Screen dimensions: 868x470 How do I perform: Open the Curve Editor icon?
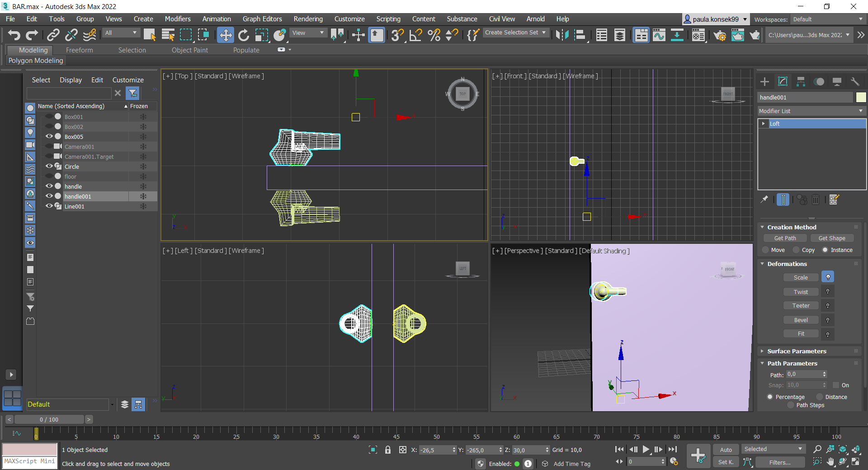(x=659, y=35)
